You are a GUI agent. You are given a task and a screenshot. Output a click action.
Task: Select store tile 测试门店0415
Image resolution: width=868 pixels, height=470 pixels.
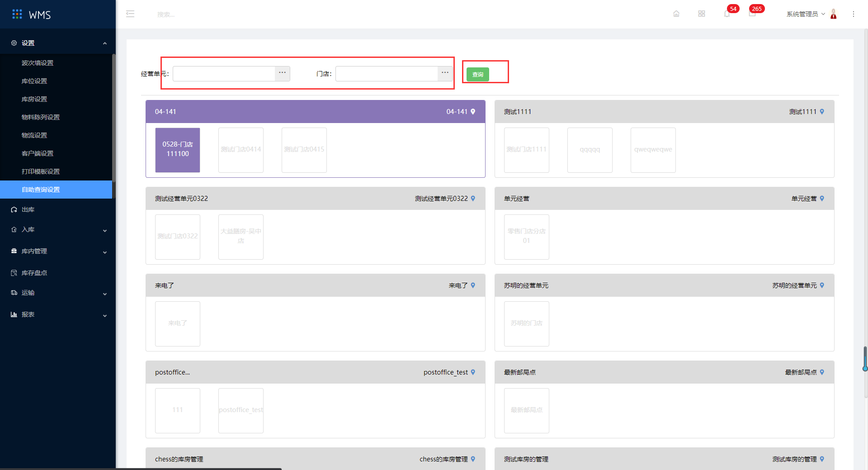click(304, 150)
